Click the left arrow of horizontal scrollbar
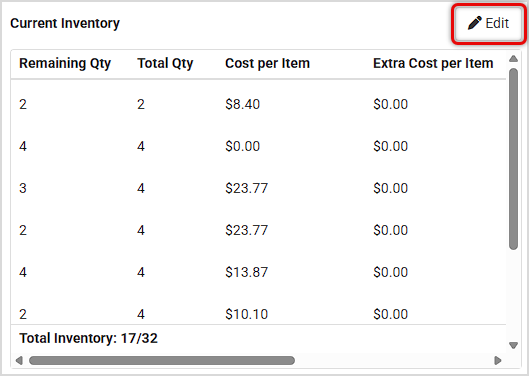This screenshot has height=376, width=529. click(x=19, y=360)
